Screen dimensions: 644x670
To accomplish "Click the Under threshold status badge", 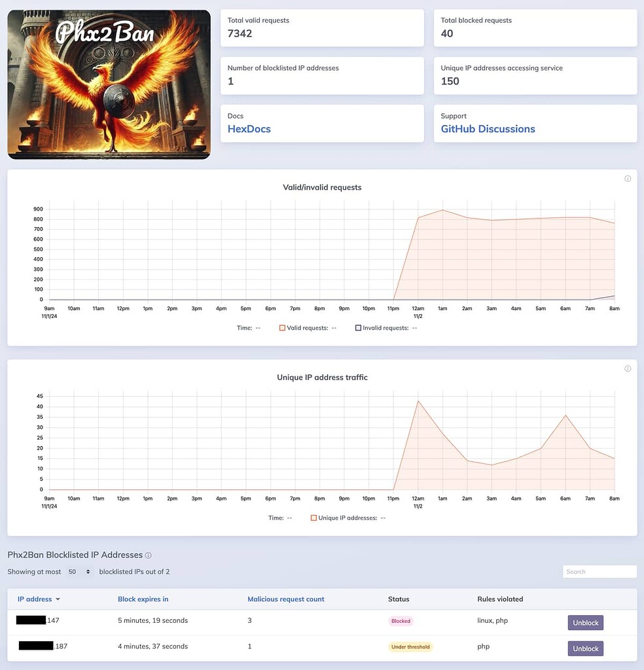I will click(x=410, y=646).
